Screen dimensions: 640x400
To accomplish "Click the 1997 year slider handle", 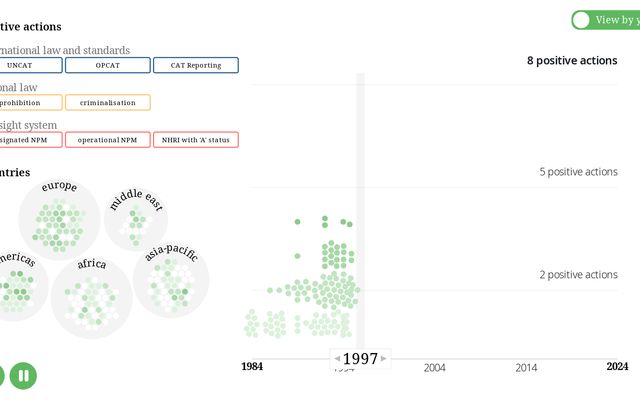I will [x=360, y=359].
